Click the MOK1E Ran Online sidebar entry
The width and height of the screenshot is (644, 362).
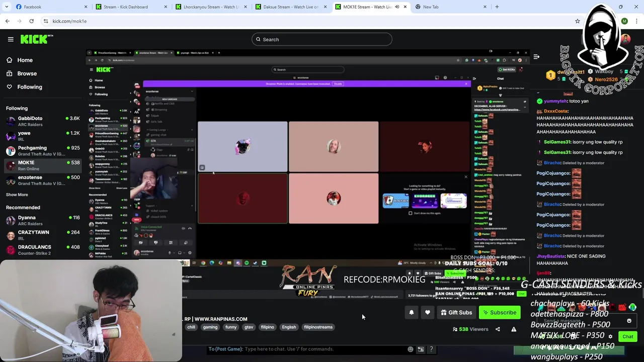[42, 165]
